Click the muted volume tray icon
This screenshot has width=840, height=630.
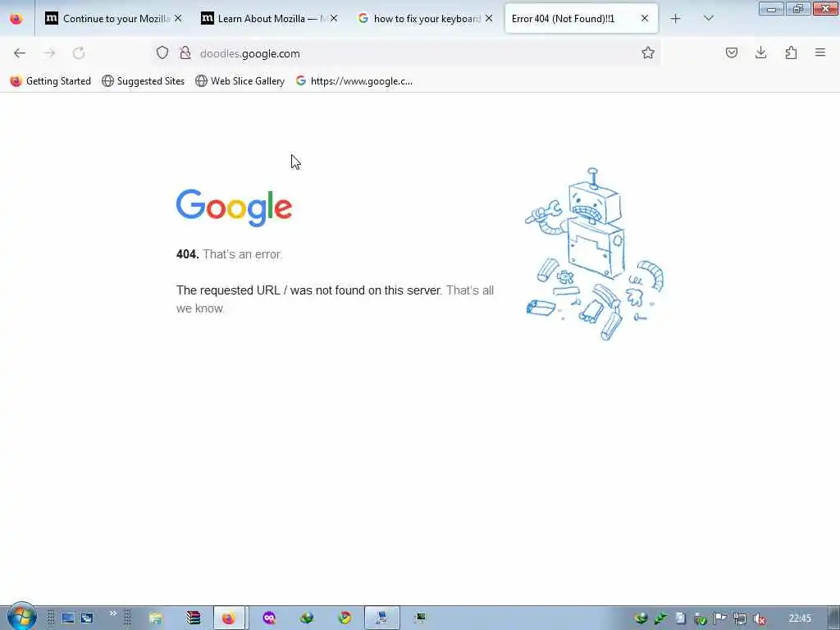[759, 619]
